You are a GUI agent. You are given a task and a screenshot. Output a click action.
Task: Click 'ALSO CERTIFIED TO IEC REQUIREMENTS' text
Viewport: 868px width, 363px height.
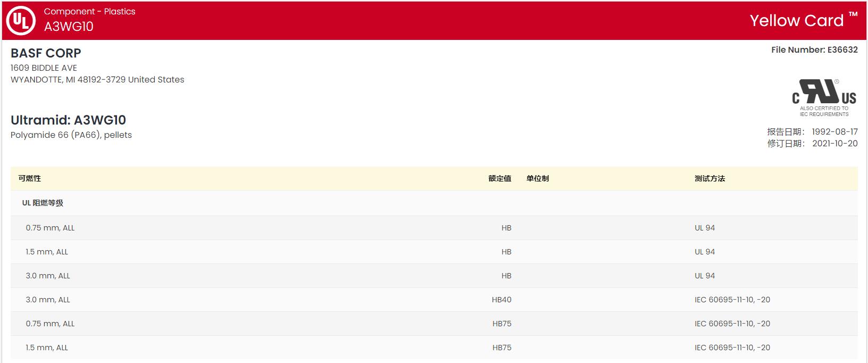click(x=824, y=111)
